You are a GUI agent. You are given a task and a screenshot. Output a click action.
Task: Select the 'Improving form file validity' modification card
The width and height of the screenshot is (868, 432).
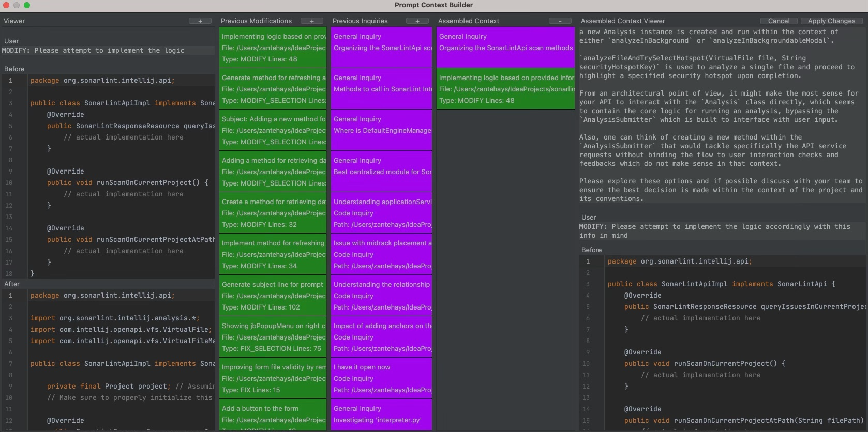[x=273, y=378]
